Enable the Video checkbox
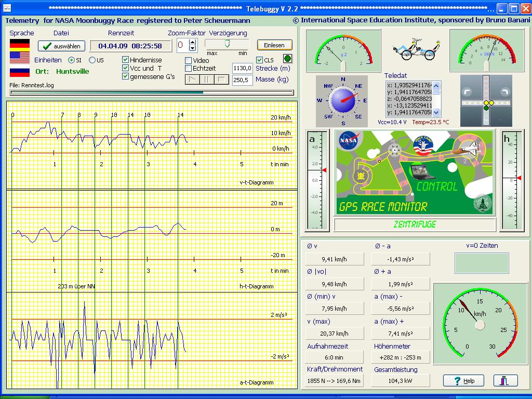532x399 pixels. tap(188, 60)
